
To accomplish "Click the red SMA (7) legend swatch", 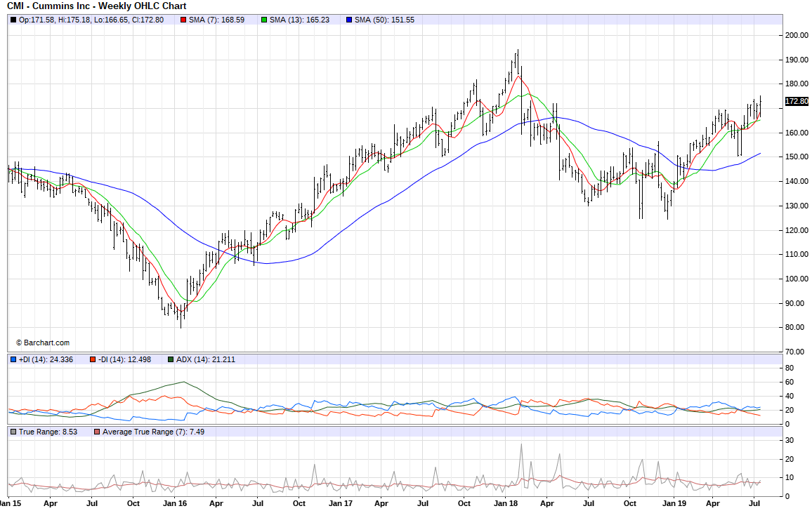I will [183, 20].
